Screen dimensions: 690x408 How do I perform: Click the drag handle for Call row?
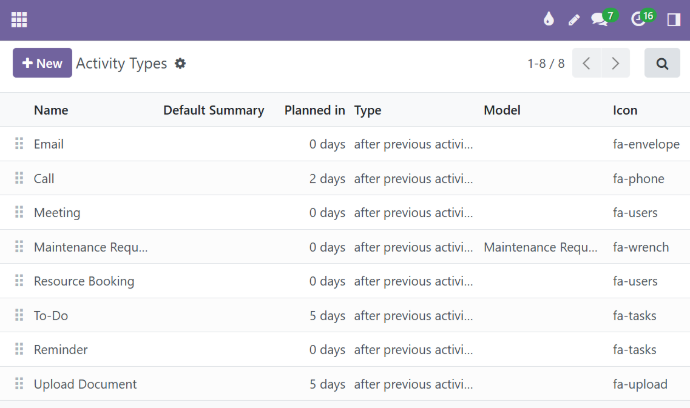click(19, 178)
